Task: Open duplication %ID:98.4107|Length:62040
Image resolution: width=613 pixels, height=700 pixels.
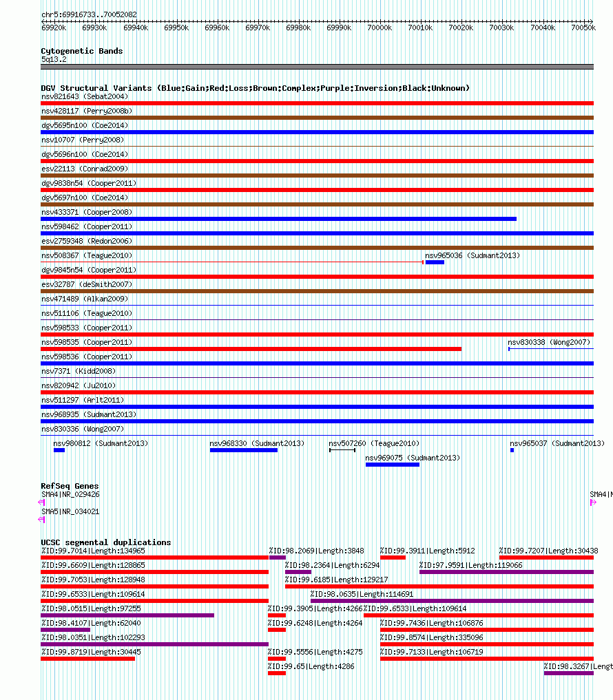Action: [x=91, y=623]
